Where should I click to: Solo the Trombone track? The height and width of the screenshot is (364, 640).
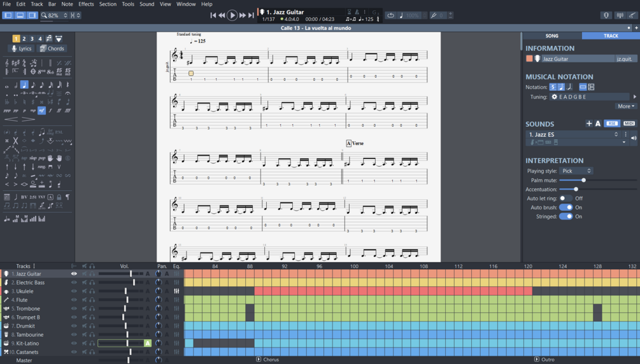(92, 309)
